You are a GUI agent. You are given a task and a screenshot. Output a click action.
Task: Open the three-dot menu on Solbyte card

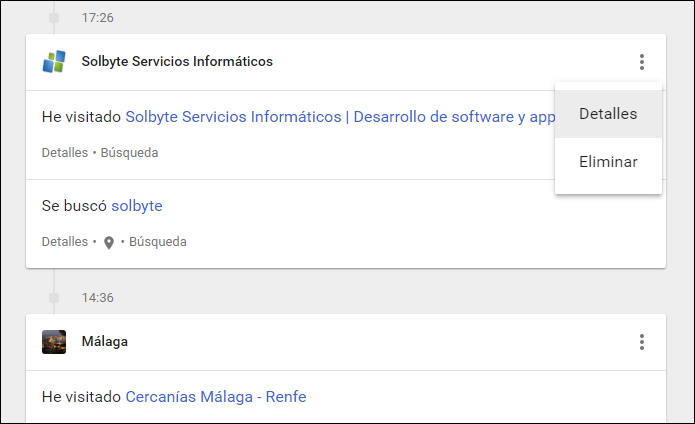[641, 62]
